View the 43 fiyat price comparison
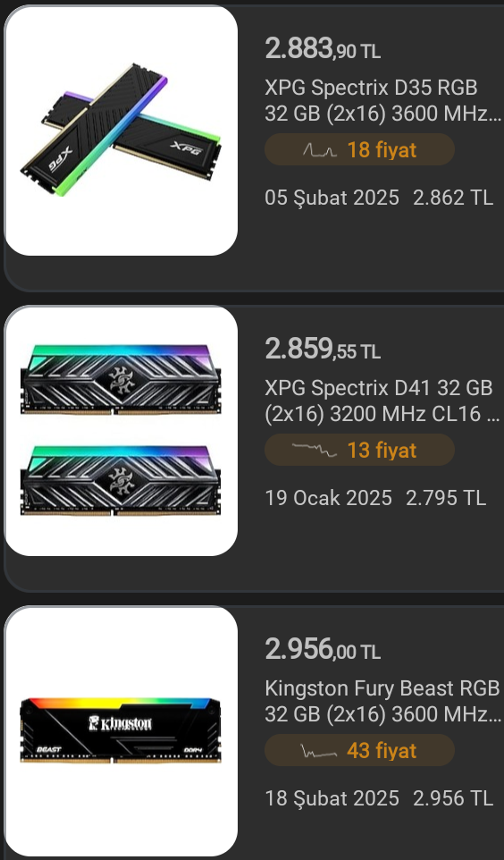The image size is (504, 860). pyautogui.click(x=360, y=751)
